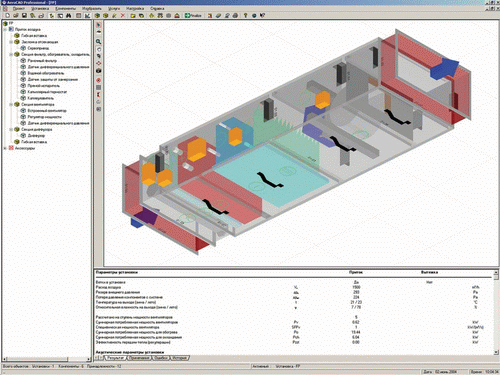Open the Проект menu
The height and width of the screenshot is (375, 500).
[19, 8]
